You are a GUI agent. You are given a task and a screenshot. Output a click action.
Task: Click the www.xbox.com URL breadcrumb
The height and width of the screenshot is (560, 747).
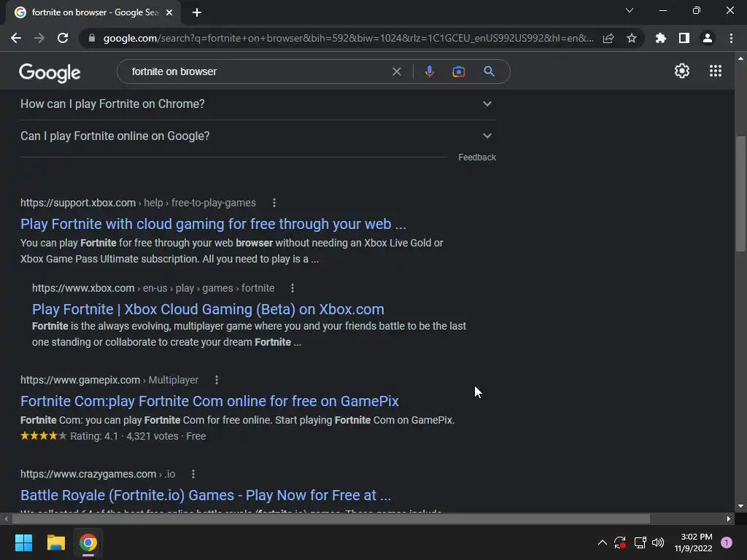(153, 288)
